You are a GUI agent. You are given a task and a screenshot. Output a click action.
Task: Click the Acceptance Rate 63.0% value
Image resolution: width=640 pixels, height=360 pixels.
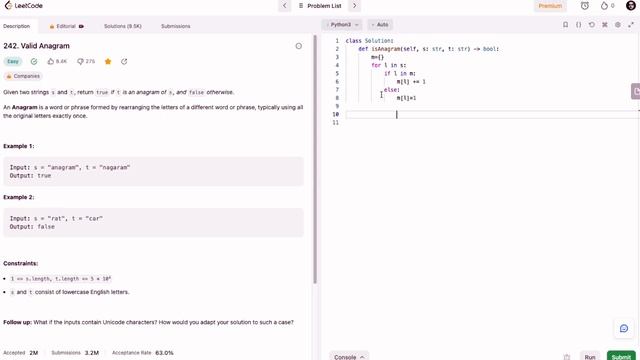(x=164, y=353)
